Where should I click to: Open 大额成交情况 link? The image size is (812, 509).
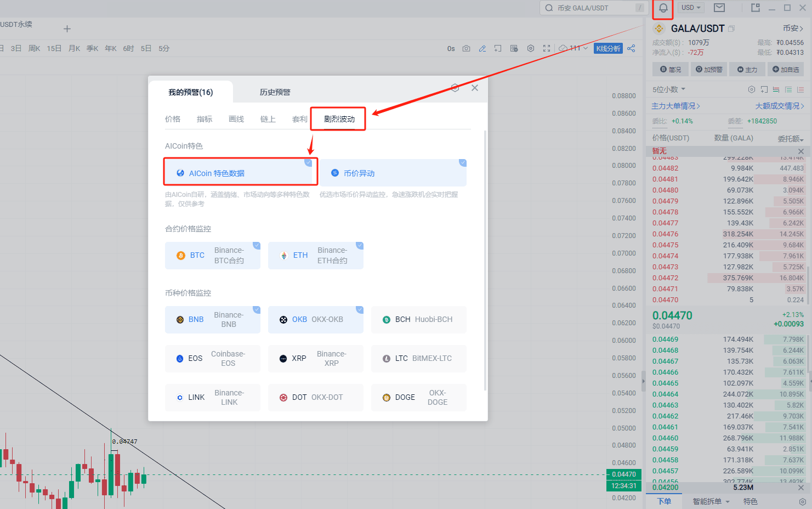[780, 106]
